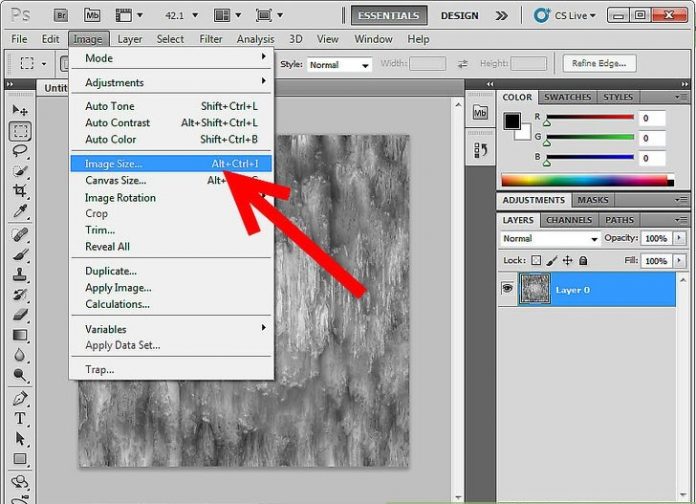This screenshot has width=696, height=504.
Task: Hide Layer 0 using the eye icon
Action: pos(508,290)
